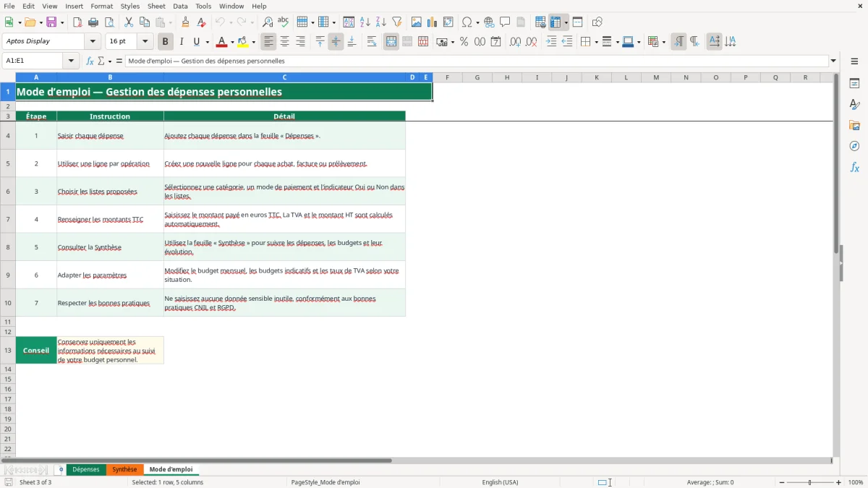868x488 pixels.
Task: Click the Save document icon
Action: pyautogui.click(x=51, y=22)
